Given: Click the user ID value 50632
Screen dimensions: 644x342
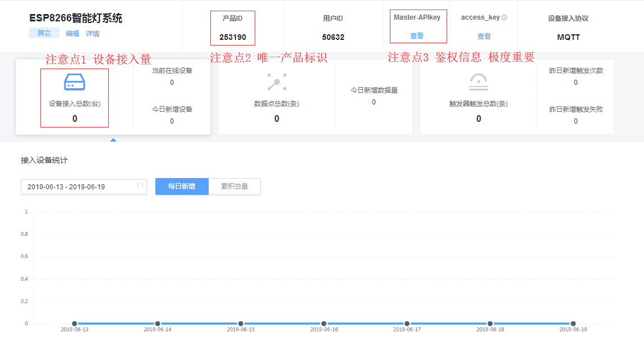Looking at the screenshot, I should point(333,37).
